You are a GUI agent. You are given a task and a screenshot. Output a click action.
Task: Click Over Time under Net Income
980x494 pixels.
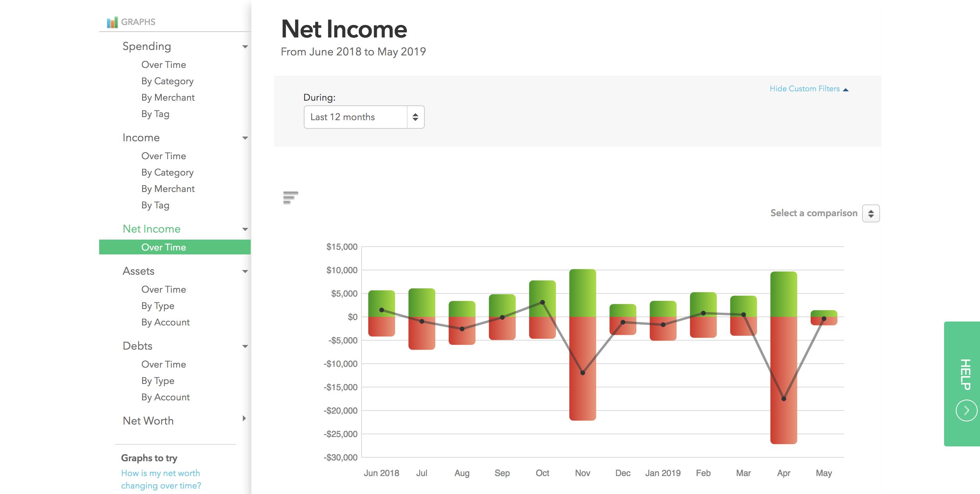click(x=162, y=246)
